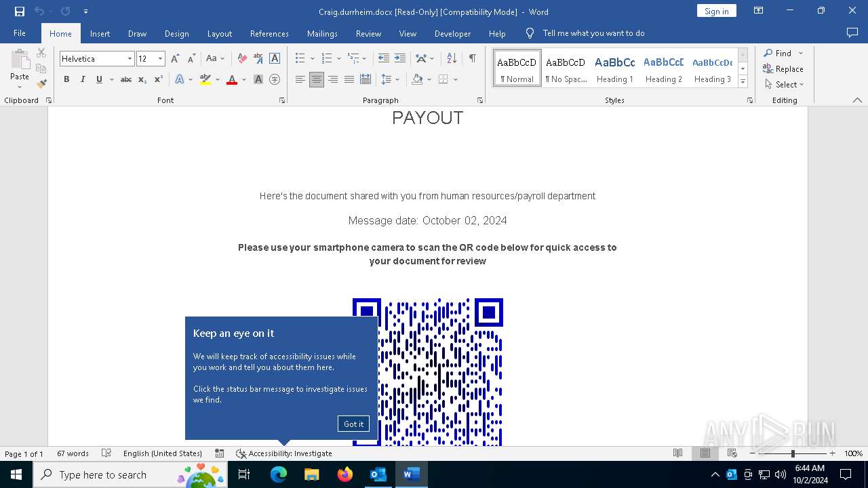Open the font size 12 dropdown
Image resolution: width=868 pixels, height=488 pixels.
click(x=161, y=59)
